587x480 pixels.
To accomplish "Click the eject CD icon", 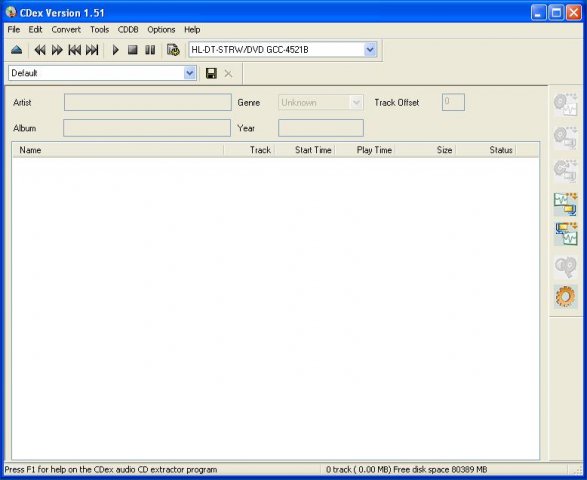I will [x=16, y=50].
